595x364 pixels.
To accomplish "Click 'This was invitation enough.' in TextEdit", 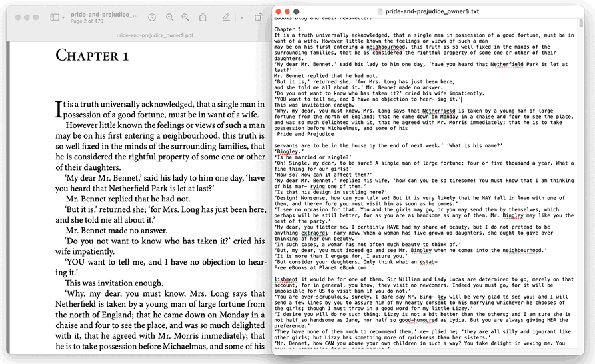I will 314,105.
